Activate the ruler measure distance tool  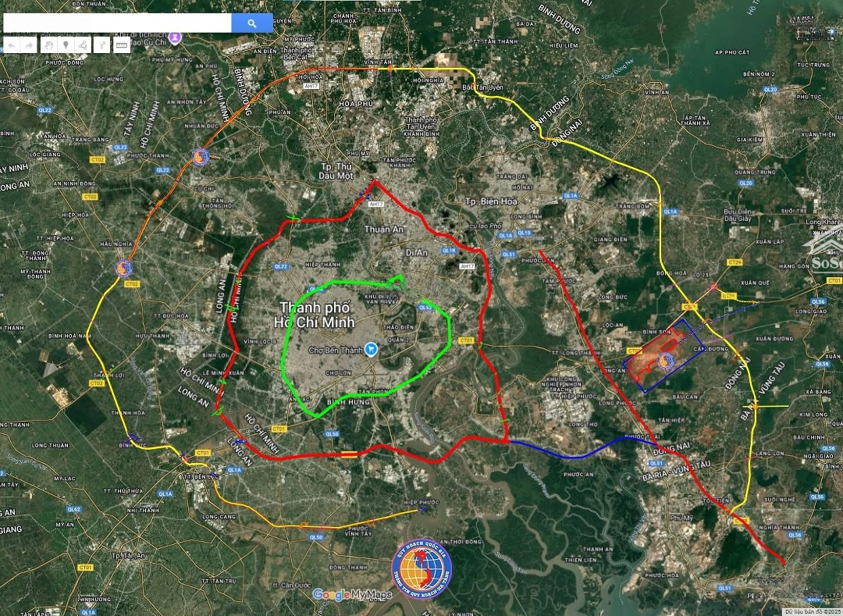[x=121, y=45]
